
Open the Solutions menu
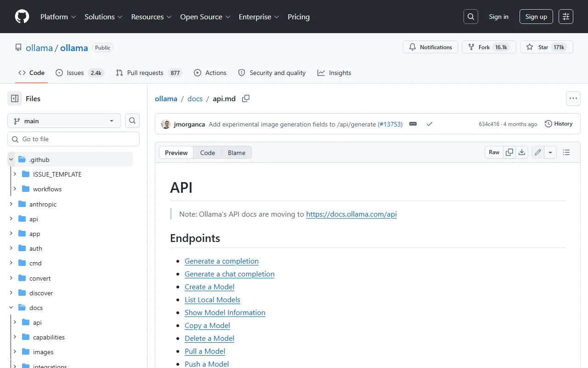[x=103, y=17]
